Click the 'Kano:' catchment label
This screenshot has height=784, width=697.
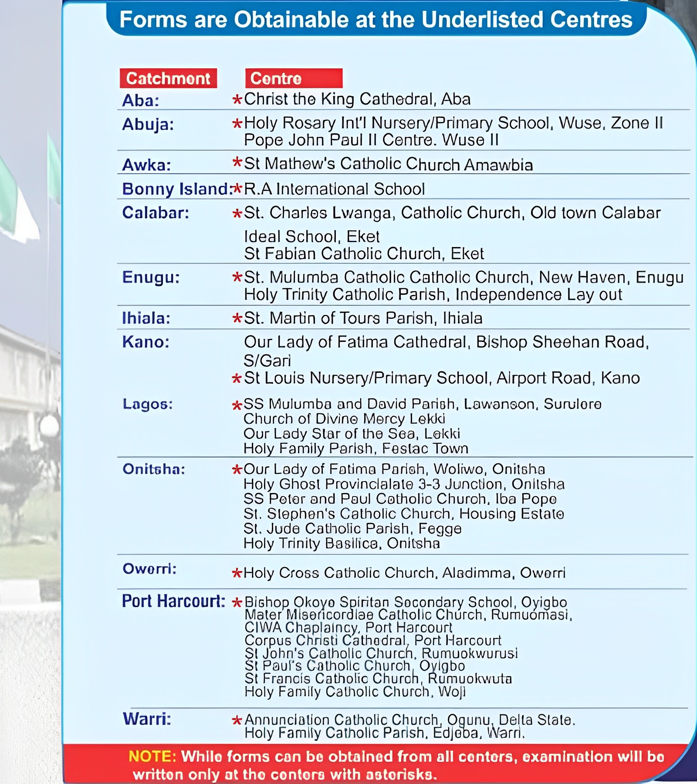[x=145, y=342]
